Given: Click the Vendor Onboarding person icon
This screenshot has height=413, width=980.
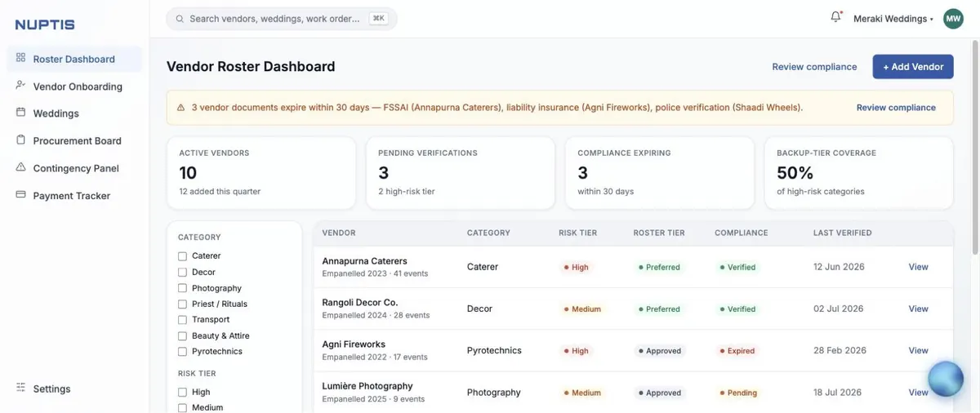Looking at the screenshot, I should click(20, 85).
